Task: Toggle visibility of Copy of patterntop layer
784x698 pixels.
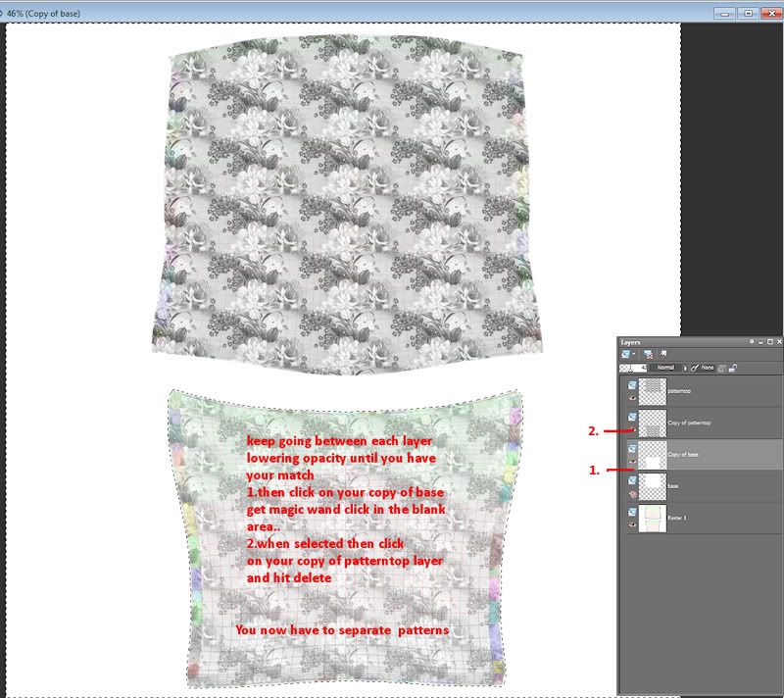Action: click(632, 429)
